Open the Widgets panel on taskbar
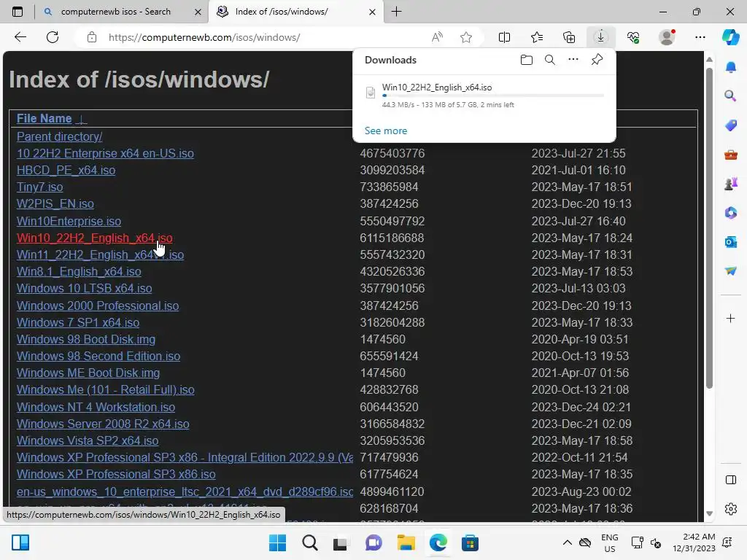 coord(20,542)
